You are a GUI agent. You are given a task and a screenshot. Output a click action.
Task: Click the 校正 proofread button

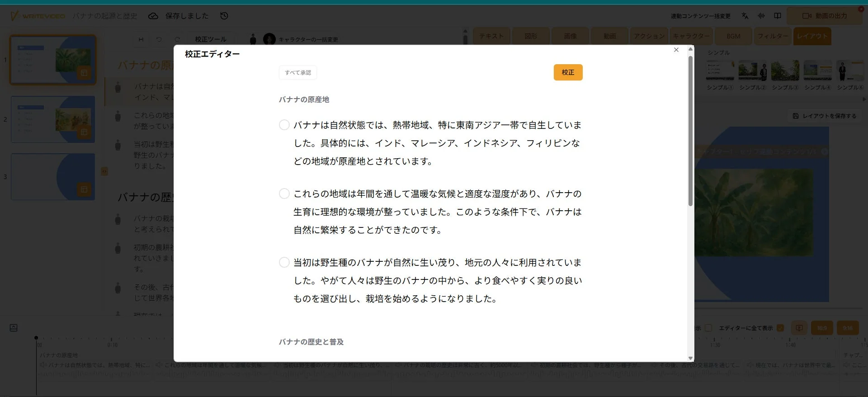(568, 72)
